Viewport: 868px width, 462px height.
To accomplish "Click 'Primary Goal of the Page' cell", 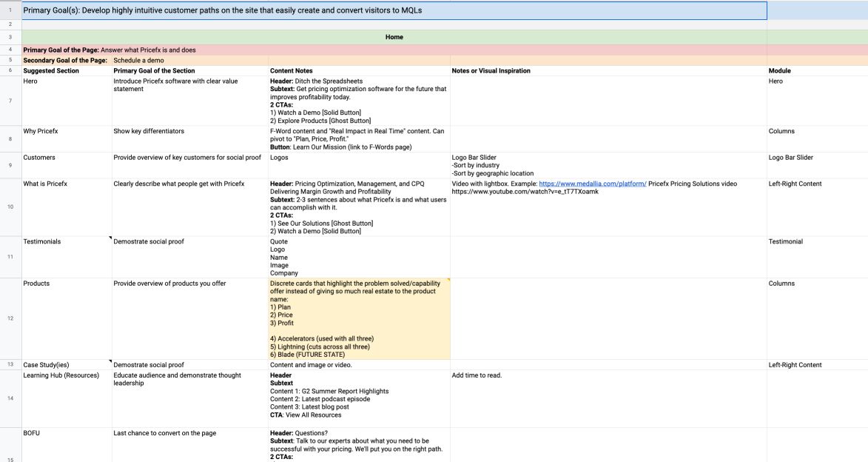I will pos(394,50).
